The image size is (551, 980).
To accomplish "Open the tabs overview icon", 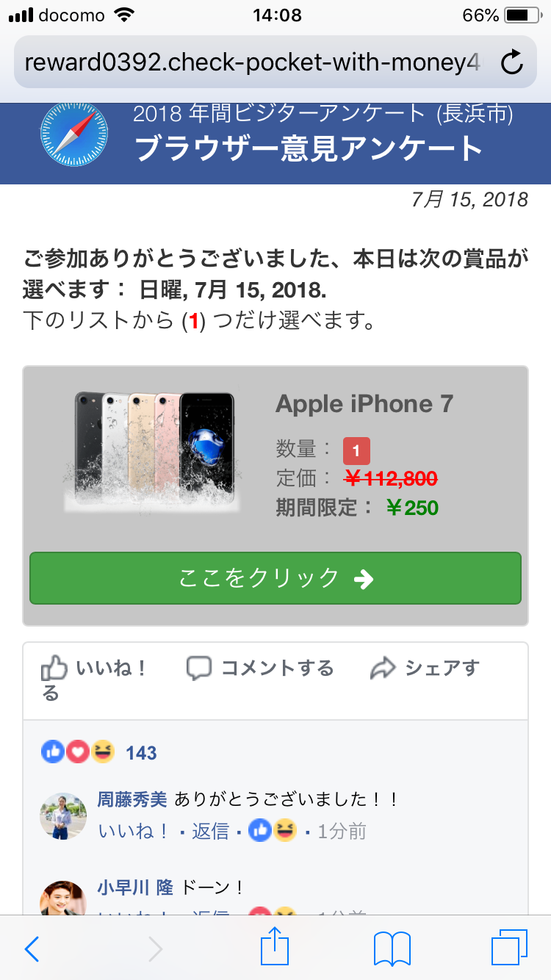I will [509, 948].
